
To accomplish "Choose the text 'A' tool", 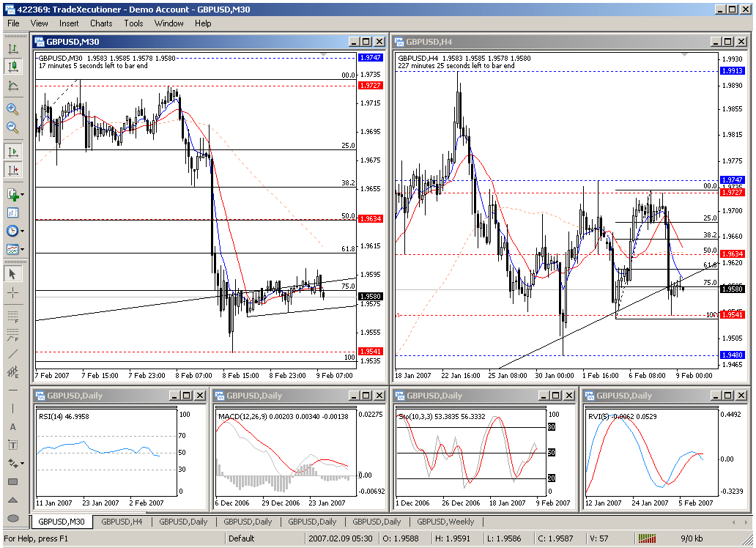I will tap(13, 427).
